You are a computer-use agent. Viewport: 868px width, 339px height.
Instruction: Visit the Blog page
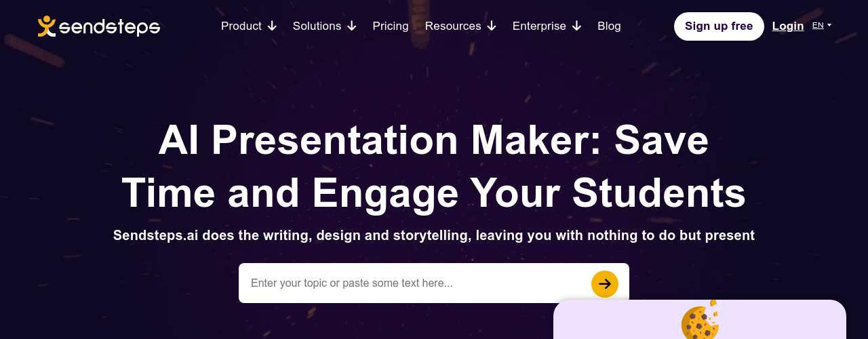point(609,26)
